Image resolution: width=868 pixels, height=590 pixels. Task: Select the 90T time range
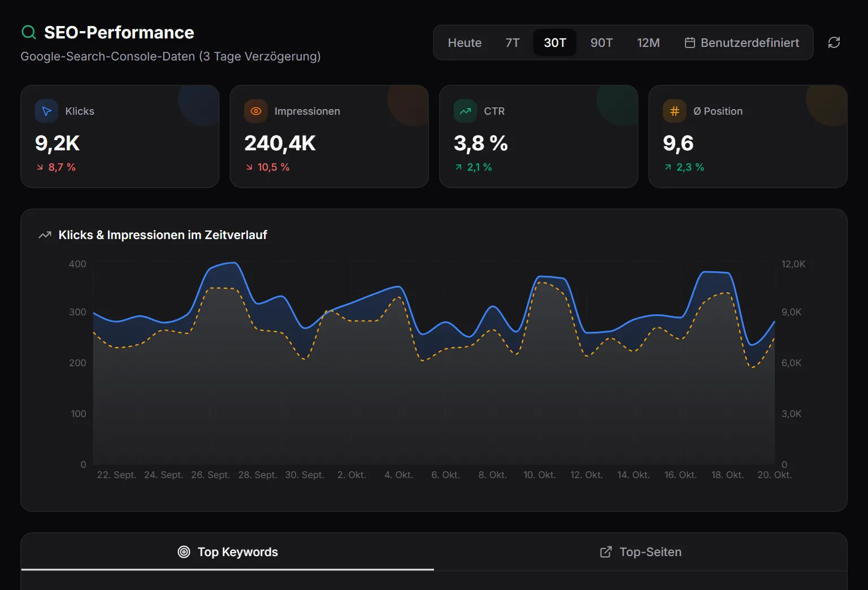[601, 43]
